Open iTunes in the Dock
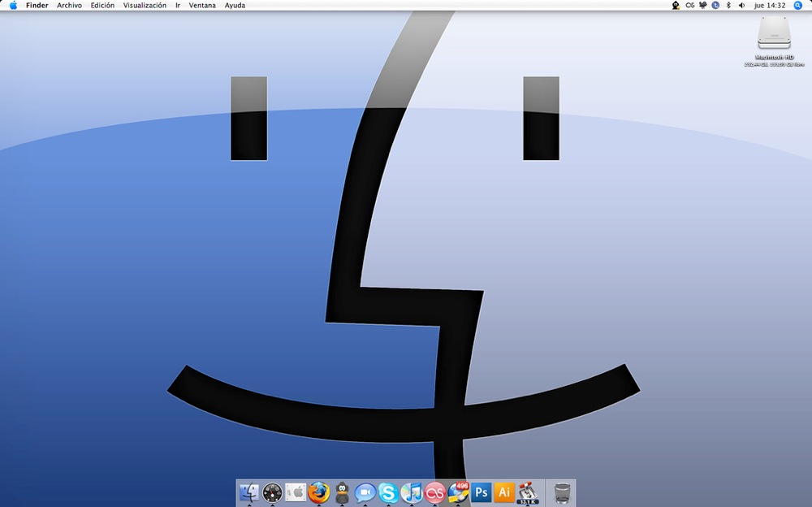The image size is (812, 507). [411, 492]
